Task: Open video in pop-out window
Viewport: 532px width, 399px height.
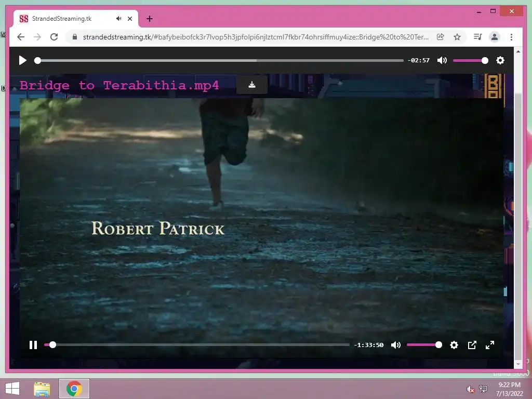Action: pos(472,345)
